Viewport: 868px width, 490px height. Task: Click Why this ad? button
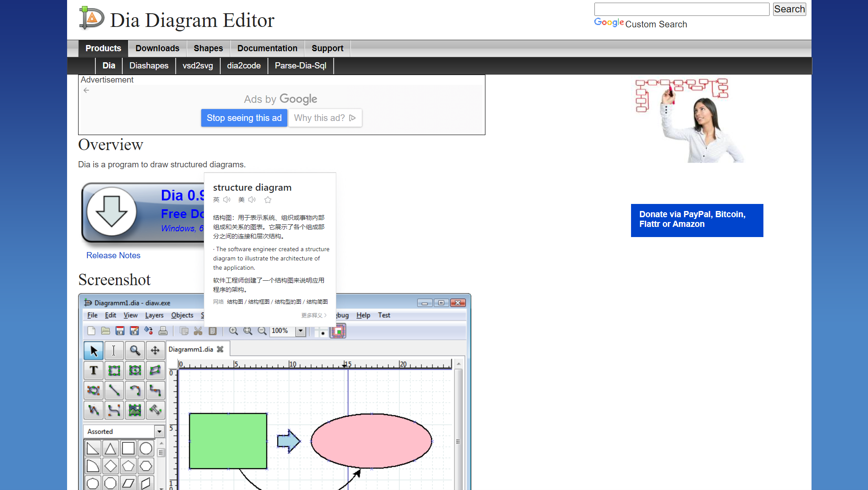(x=325, y=118)
